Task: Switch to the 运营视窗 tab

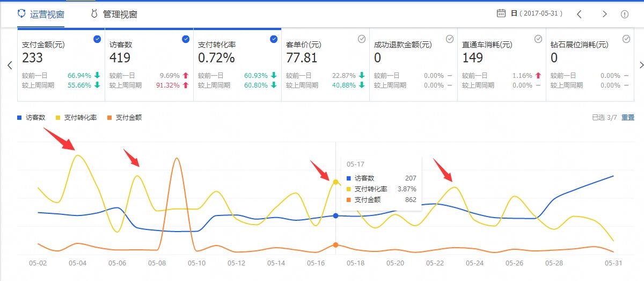Action: pos(47,15)
